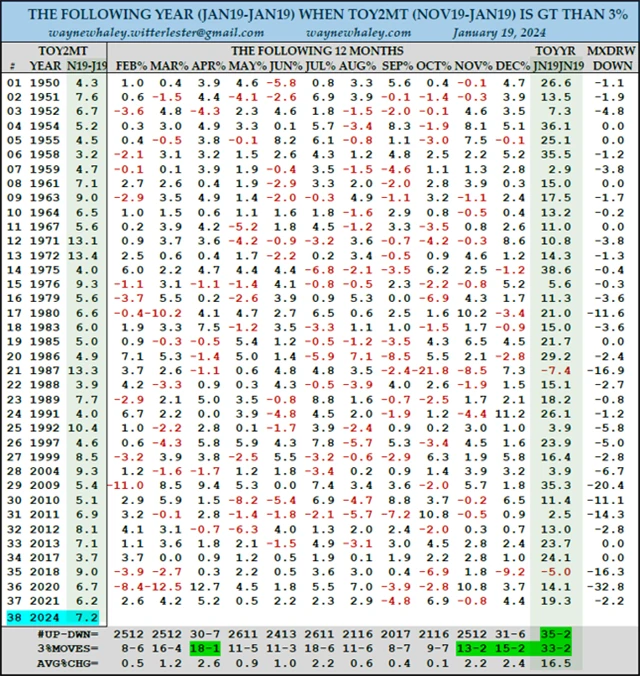Click the MXDRW DOWN column header
The width and height of the screenshot is (640, 676).
tap(611, 58)
